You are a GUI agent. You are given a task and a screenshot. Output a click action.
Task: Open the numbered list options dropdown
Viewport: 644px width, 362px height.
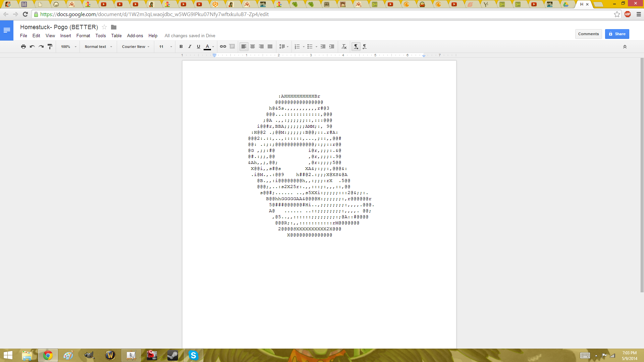[x=304, y=47]
